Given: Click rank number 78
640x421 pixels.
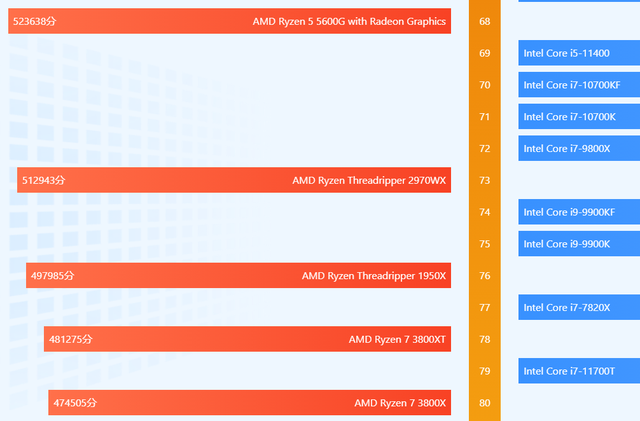Looking at the screenshot, I should coord(484,339).
